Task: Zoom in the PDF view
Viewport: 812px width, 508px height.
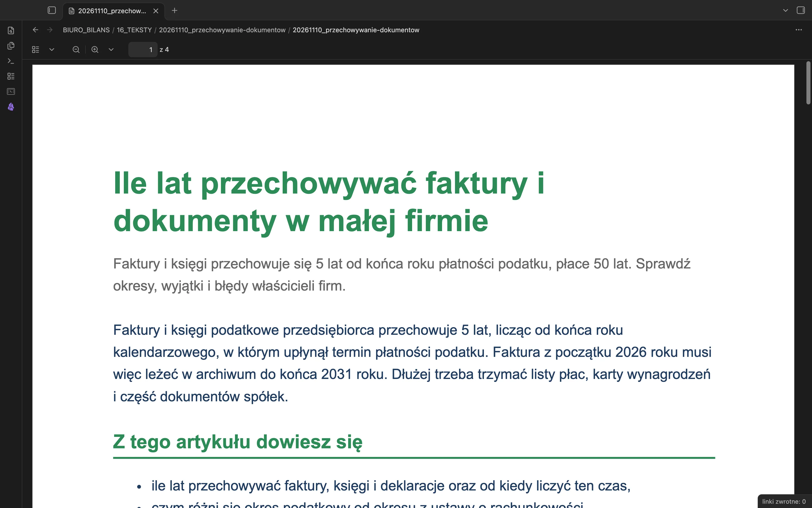Action: tap(95, 50)
